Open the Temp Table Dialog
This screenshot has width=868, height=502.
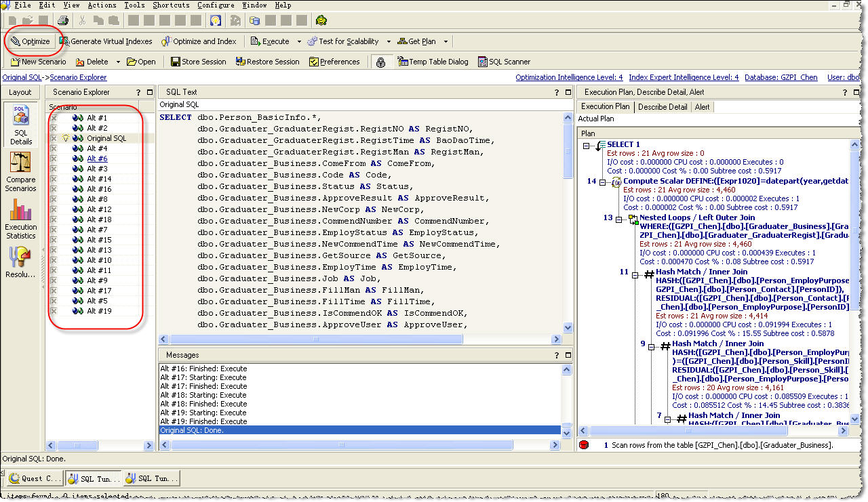click(432, 62)
